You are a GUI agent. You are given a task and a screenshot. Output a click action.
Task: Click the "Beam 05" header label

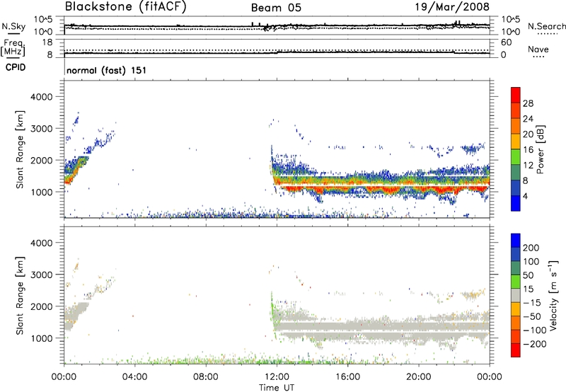(276, 8)
